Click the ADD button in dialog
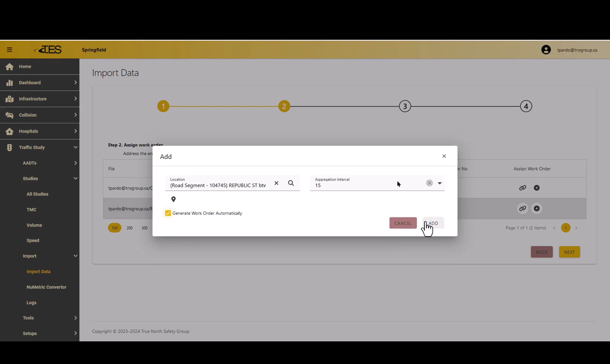The image size is (610, 364). coord(433,223)
